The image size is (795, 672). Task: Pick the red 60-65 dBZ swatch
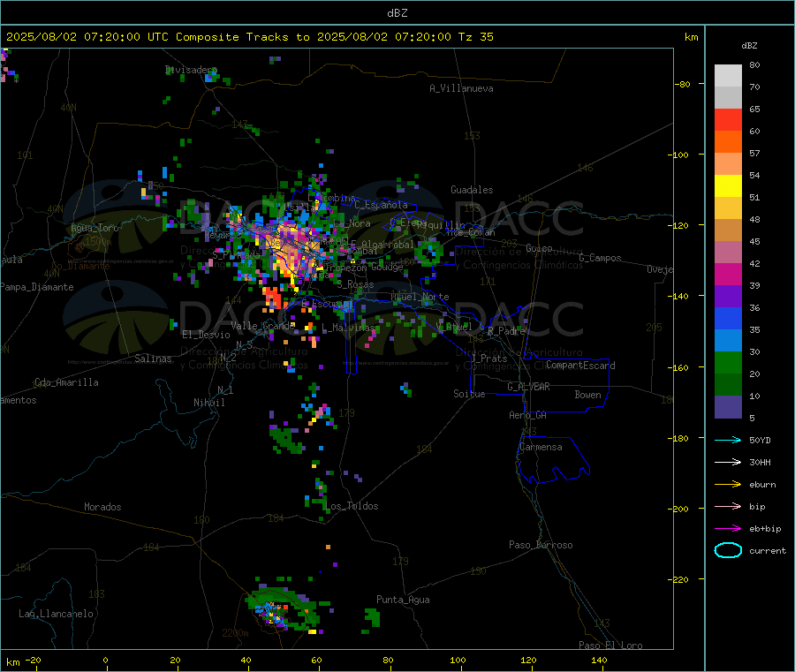click(x=728, y=120)
